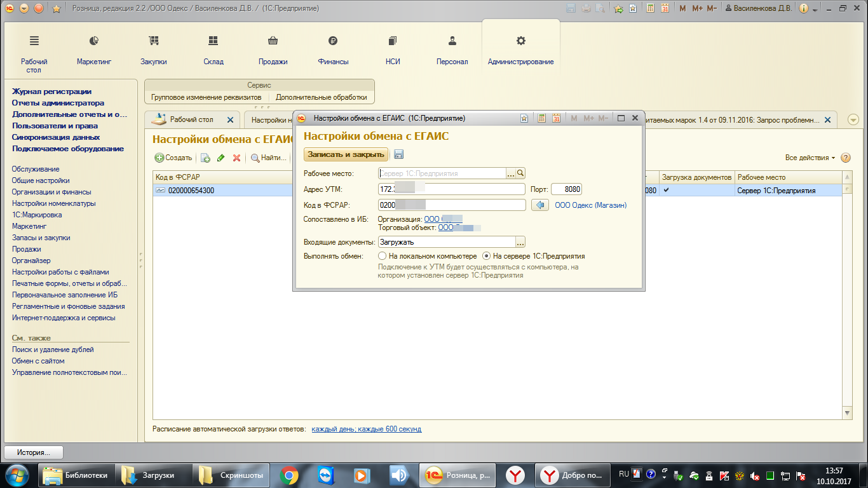This screenshot has width=868, height=488.
Task: Open Подключаемое оборудование in sidebar
Action: coord(68,149)
